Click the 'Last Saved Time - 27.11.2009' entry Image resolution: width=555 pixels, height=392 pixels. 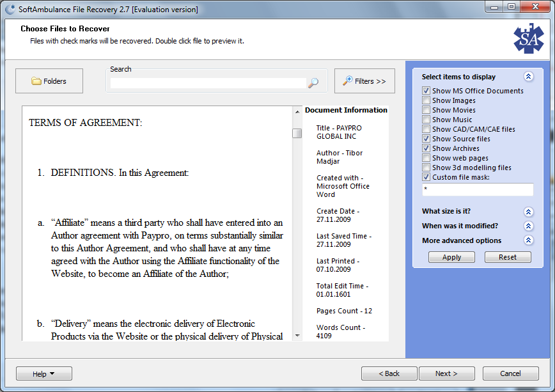point(344,240)
